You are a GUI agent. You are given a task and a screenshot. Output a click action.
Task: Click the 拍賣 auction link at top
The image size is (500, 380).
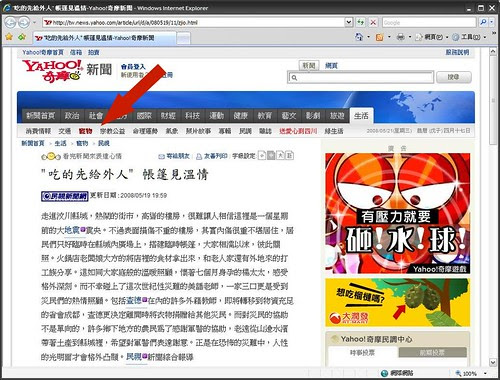[94, 52]
